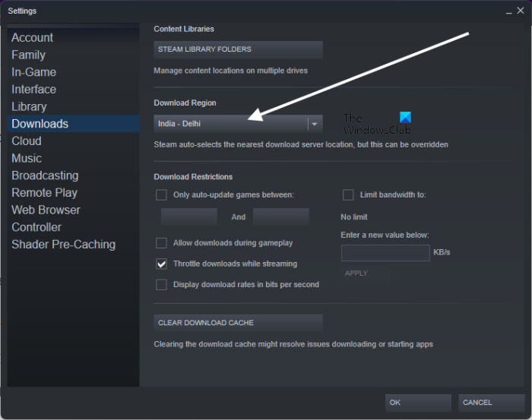
Task: Open Shader Pre-Caching settings
Action: tap(63, 245)
